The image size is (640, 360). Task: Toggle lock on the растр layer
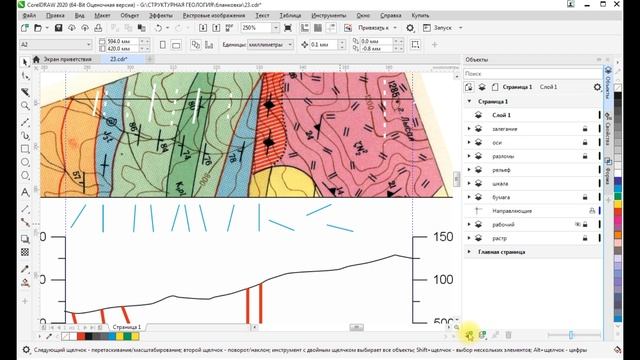585,238
